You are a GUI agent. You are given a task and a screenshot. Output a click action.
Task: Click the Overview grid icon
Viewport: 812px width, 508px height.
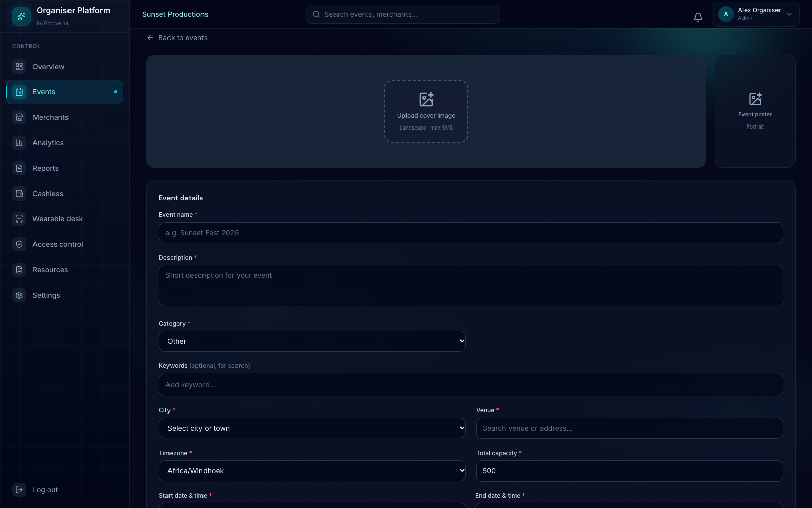click(x=19, y=67)
